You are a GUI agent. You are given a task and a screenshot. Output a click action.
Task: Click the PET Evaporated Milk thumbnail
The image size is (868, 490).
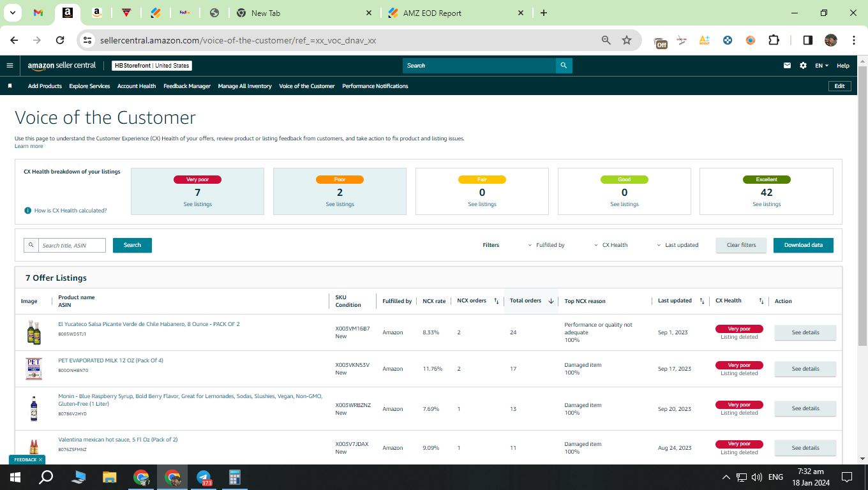pyautogui.click(x=34, y=369)
